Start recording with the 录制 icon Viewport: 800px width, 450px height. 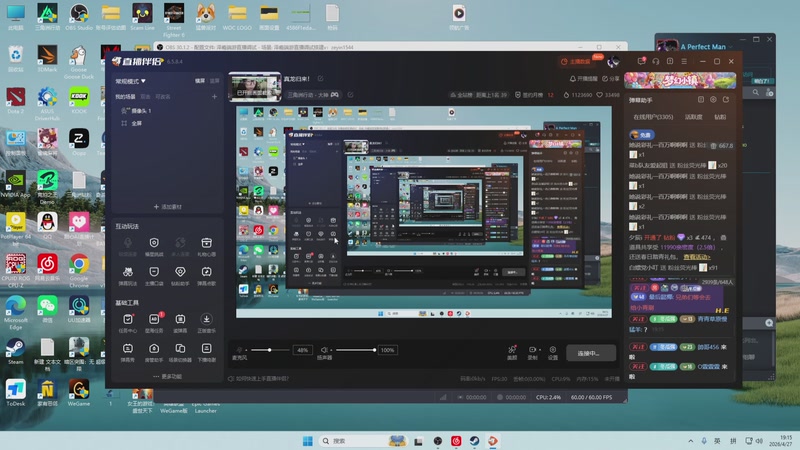click(532, 349)
